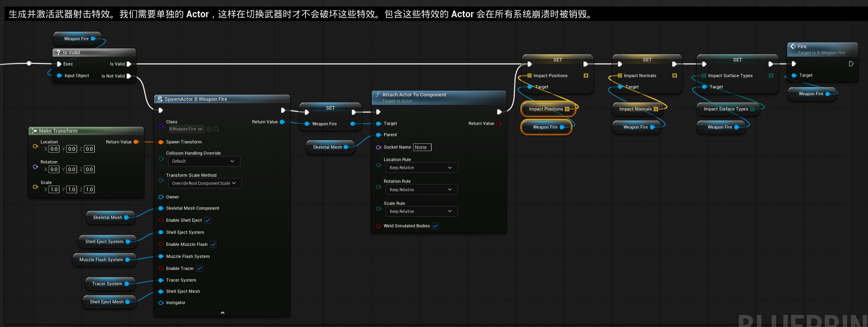Open the Location Rule dropdown
This screenshot has height=327, width=868.
421,168
